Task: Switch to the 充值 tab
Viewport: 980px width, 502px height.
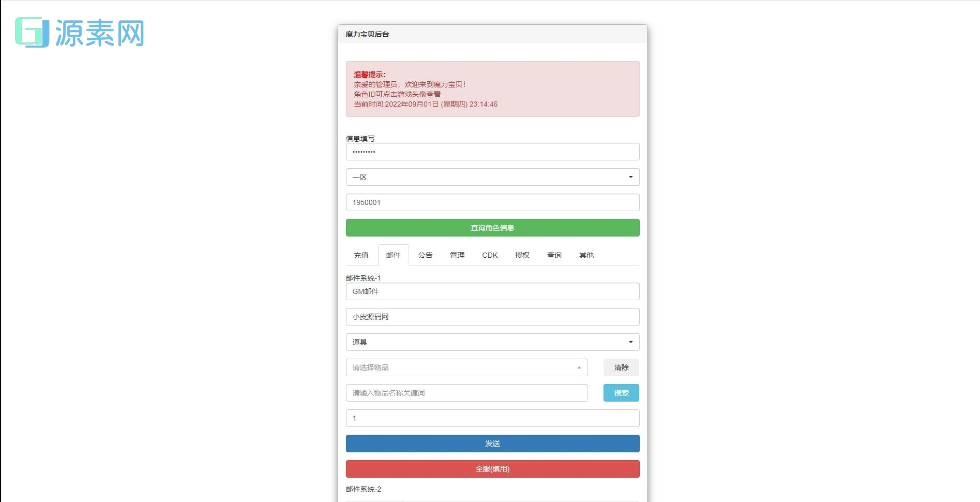Action: point(361,255)
